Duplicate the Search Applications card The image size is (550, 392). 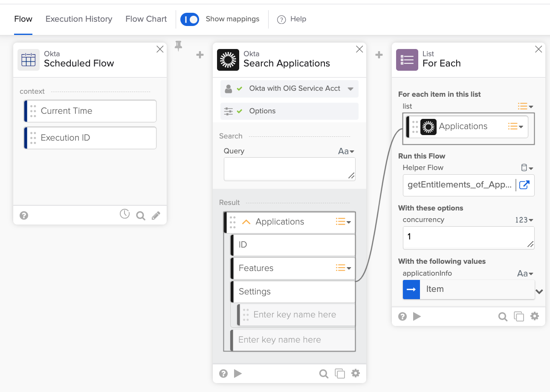coord(340,374)
